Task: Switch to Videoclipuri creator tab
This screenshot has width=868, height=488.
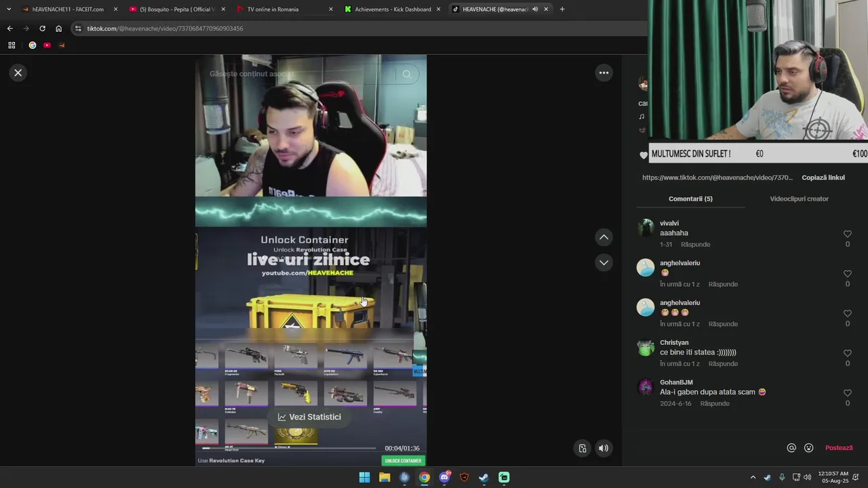Action: 799,199
